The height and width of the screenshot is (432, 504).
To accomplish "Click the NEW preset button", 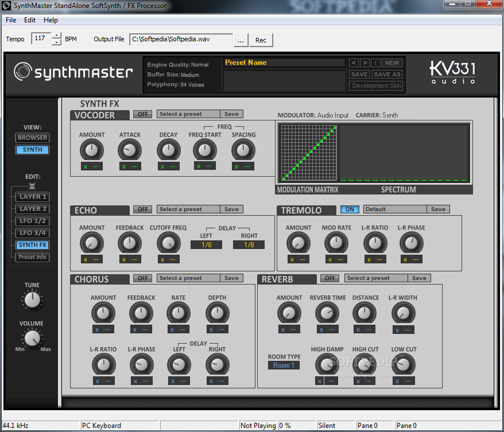I will (x=392, y=63).
